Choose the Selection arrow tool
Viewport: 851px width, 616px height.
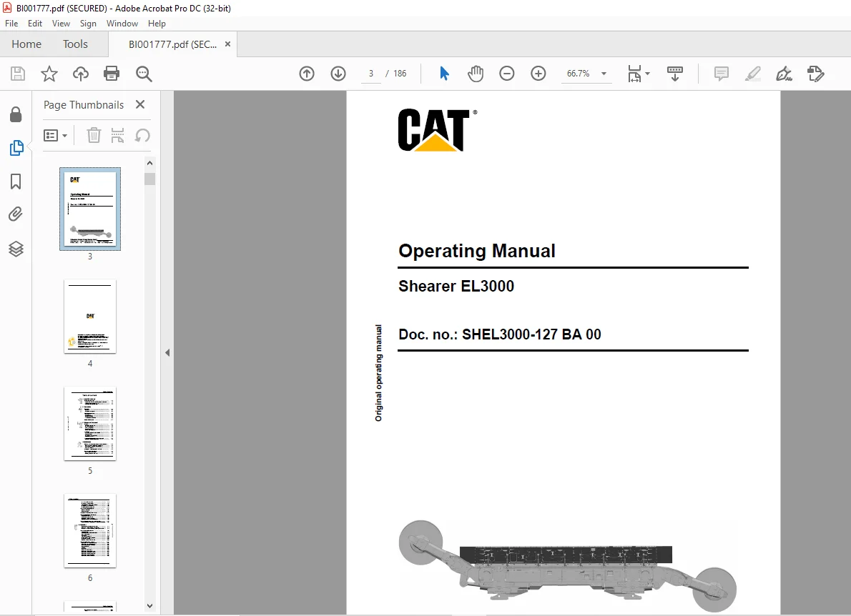coord(444,74)
